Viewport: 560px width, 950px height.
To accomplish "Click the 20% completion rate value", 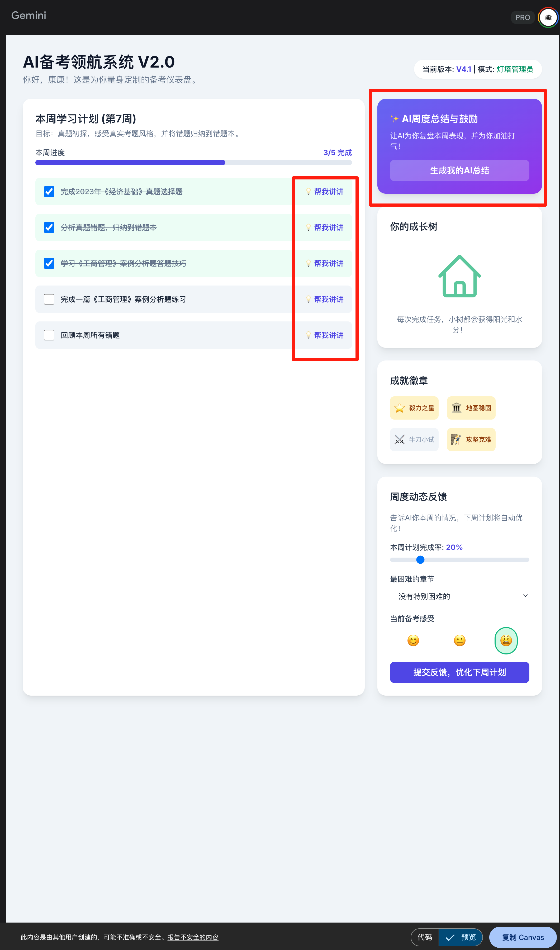I will click(454, 548).
